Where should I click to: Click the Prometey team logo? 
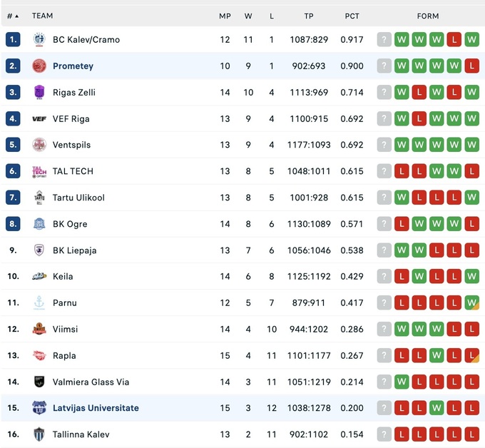[x=39, y=66]
